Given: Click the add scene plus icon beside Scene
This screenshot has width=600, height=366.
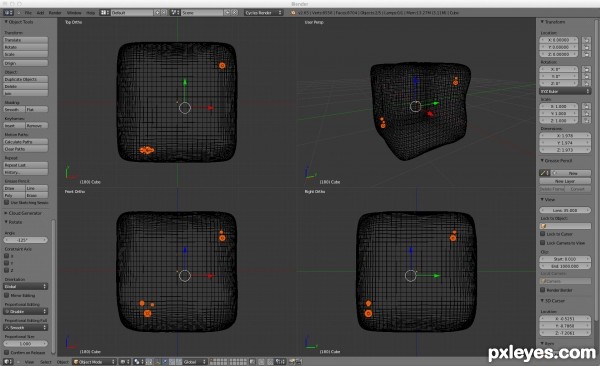Looking at the screenshot, I should (x=227, y=13).
